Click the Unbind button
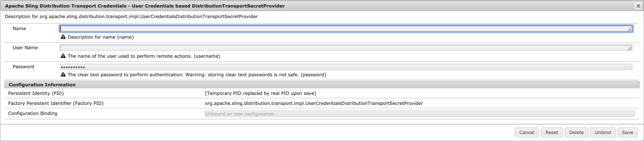The height and width of the screenshot is (141, 644). (602, 132)
